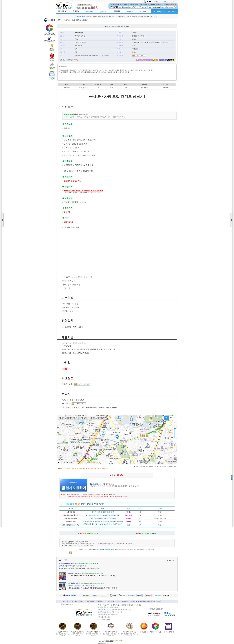Click the 문의 메일 button in 문의처 section

(x=79, y=404)
